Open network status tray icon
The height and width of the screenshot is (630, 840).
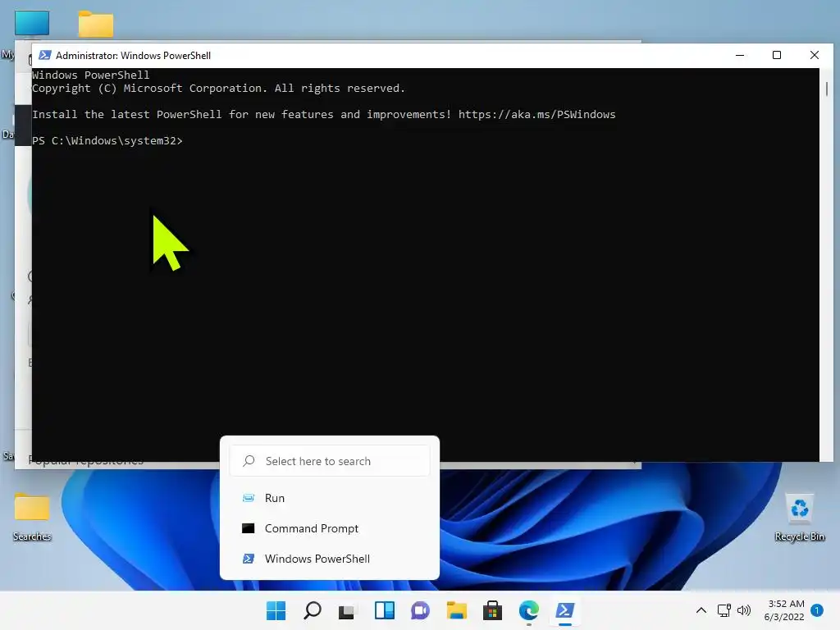point(724,610)
